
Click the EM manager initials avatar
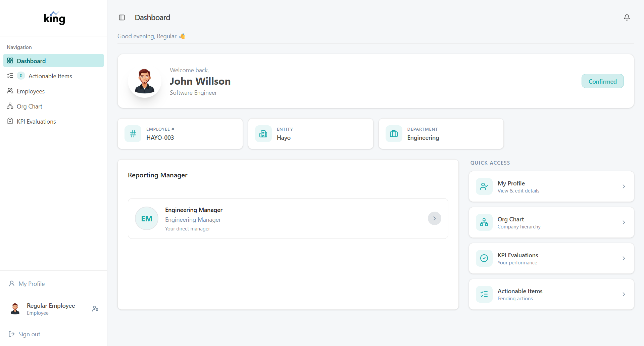147,218
